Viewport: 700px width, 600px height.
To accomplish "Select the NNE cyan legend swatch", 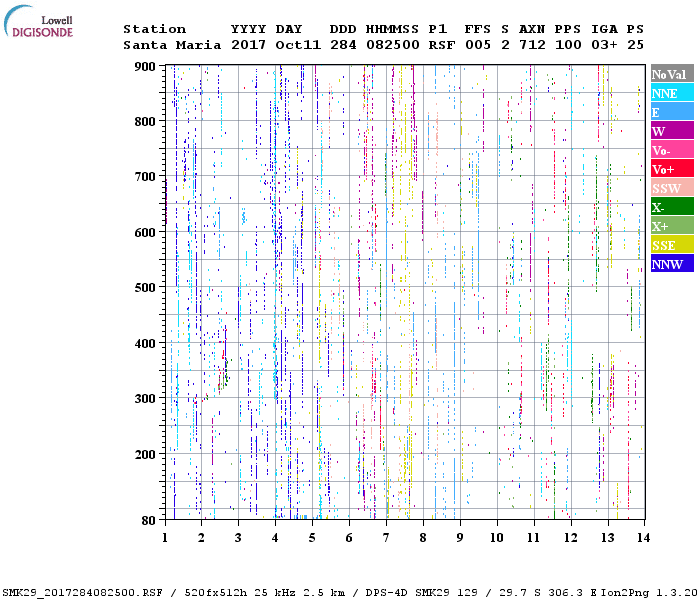I will 672,93.
